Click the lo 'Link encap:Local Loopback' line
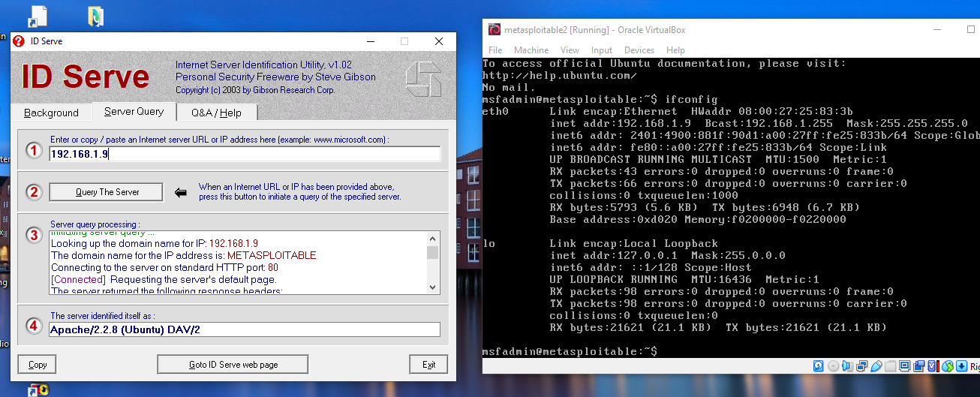 pos(633,243)
